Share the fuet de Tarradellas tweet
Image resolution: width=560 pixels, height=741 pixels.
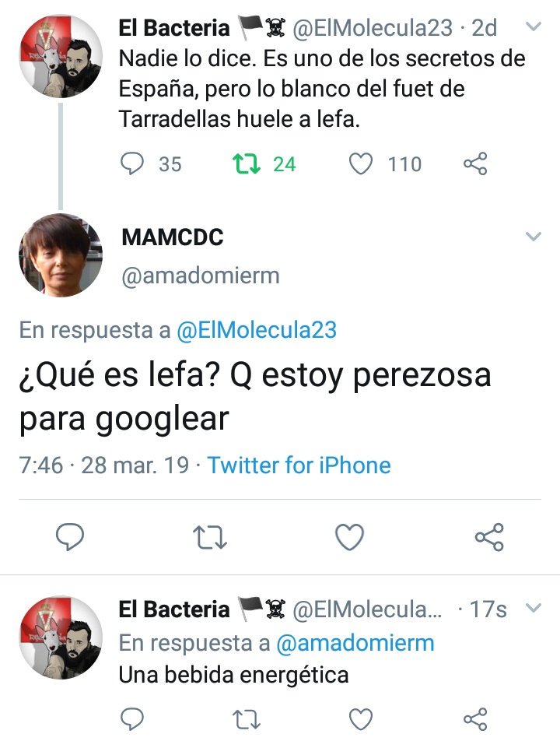475,164
